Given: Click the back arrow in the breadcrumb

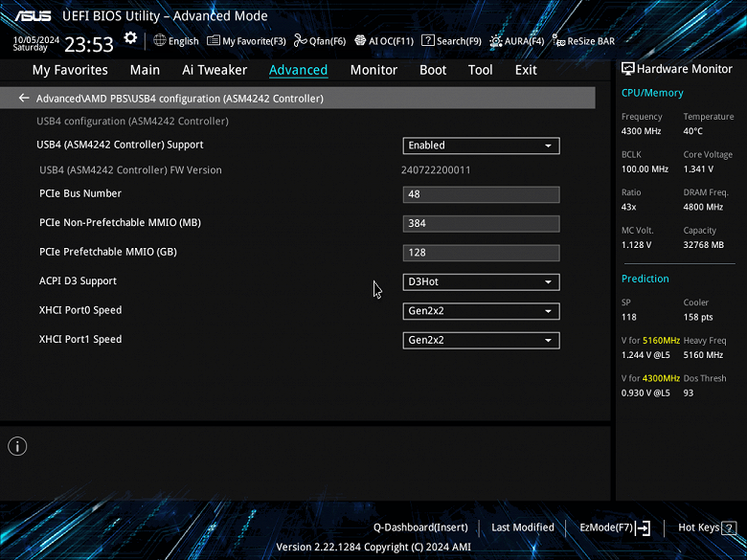Looking at the screenshot, I should tap(24, 98).
